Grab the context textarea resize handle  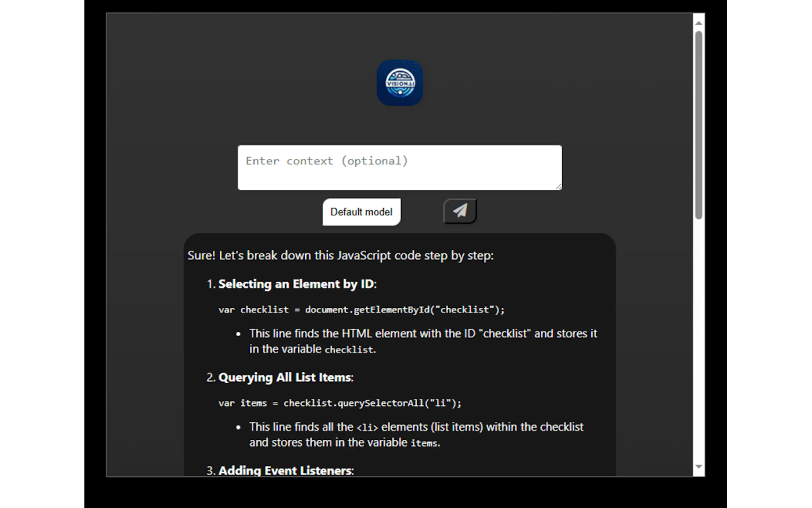coord(558,187)
